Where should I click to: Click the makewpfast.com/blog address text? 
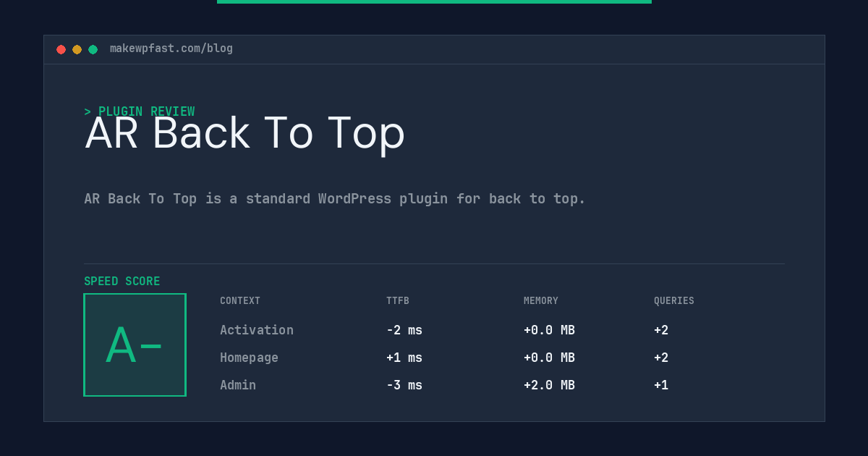point(171,48)
